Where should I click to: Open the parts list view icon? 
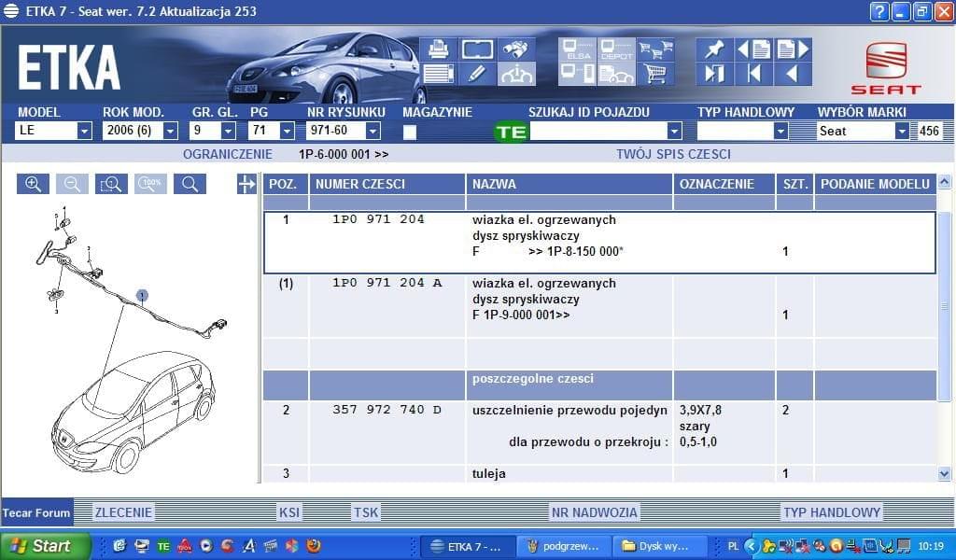tap(438, 75)
